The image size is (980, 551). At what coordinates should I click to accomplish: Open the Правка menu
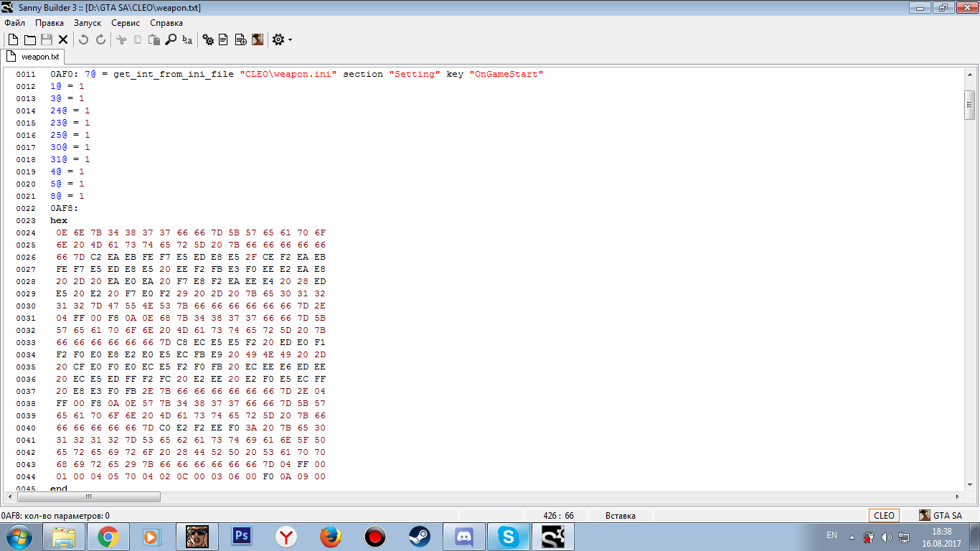[50, 23]
